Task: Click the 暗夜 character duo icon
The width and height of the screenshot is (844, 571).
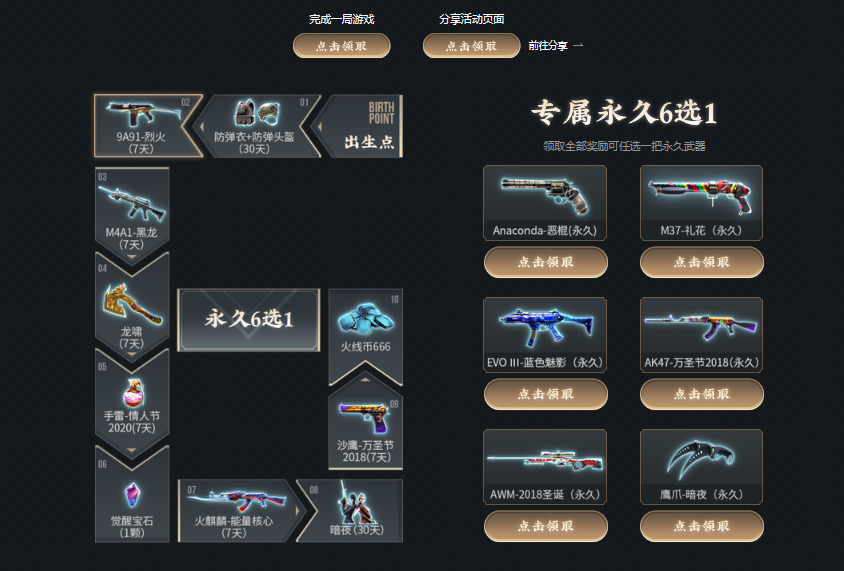Action: tap(355, 502)
